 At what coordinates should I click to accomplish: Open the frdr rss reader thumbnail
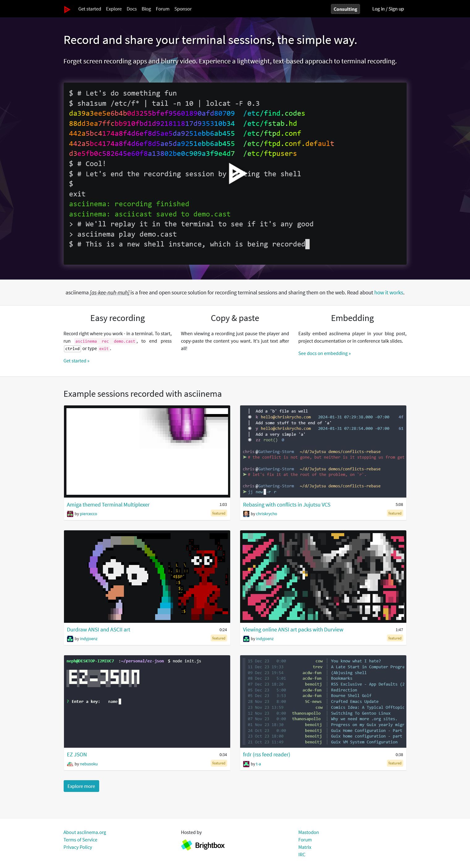(323, 702)
